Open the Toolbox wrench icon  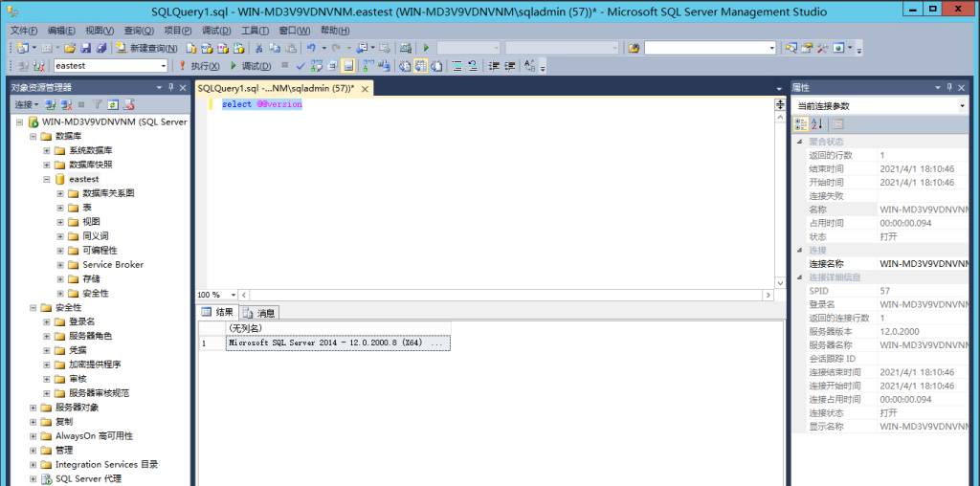pyautogui.click(x=822, y=48)
